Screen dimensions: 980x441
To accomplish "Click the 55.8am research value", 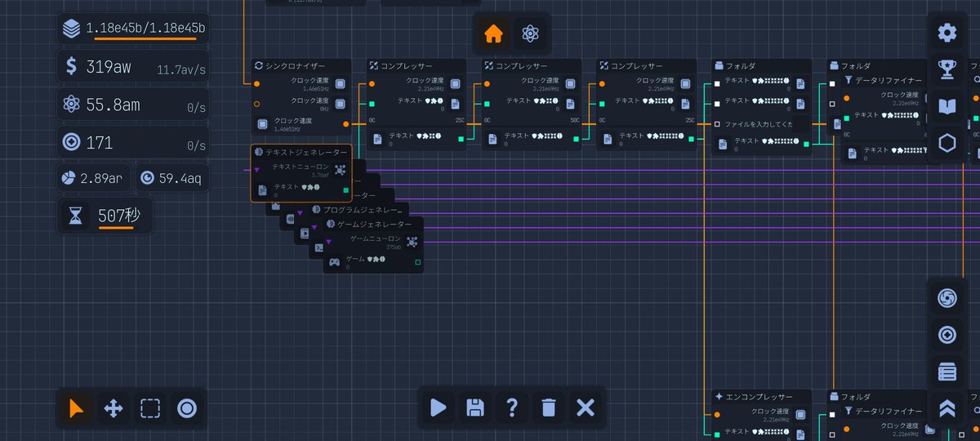I will point(115,105).
